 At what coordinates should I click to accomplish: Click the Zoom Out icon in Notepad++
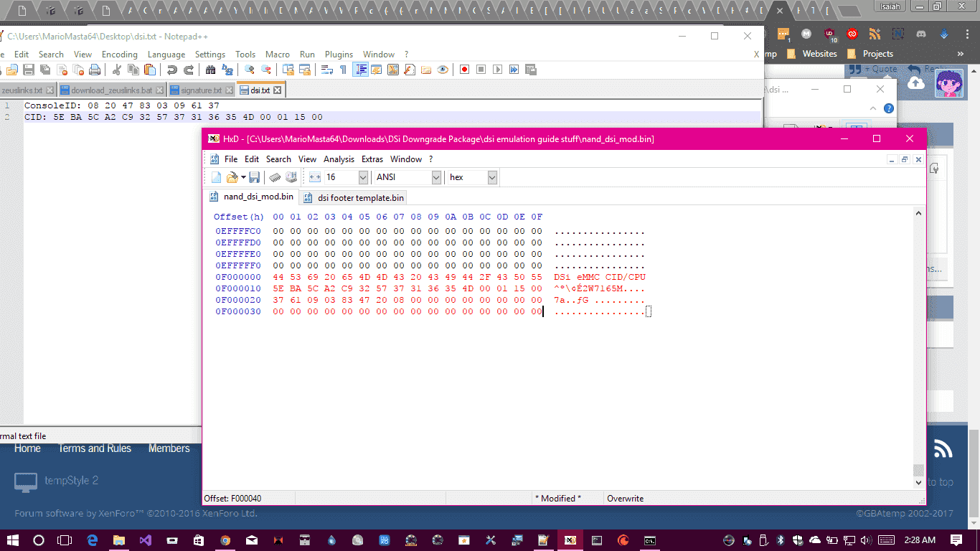pos(266,70)
